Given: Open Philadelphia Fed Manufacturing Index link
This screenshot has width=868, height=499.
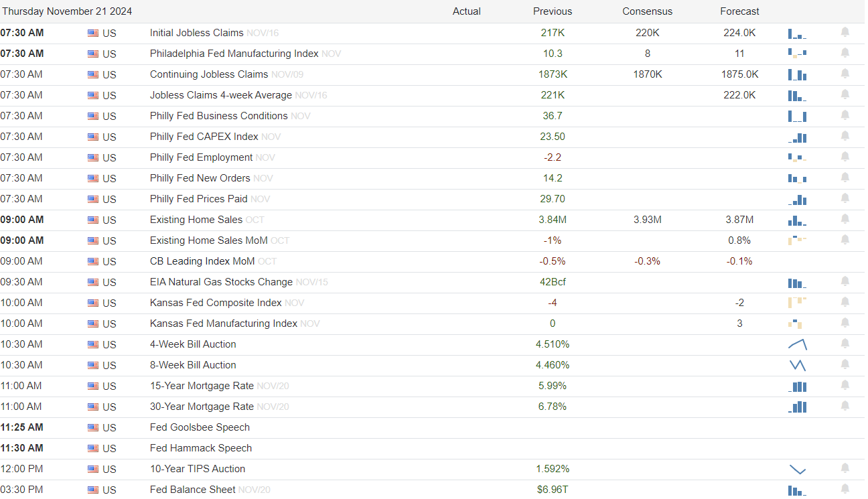Looking at the screenshot, I should (x=234, y=54).
